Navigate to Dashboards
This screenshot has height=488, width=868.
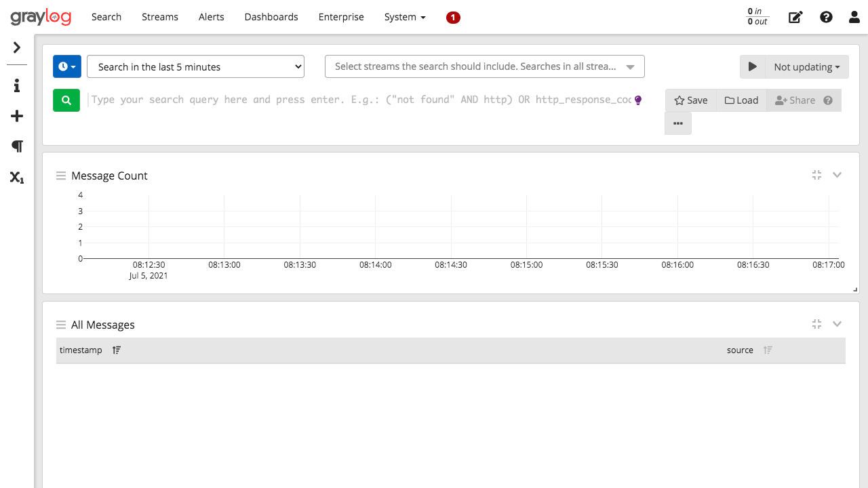click(x=271, y=17)
